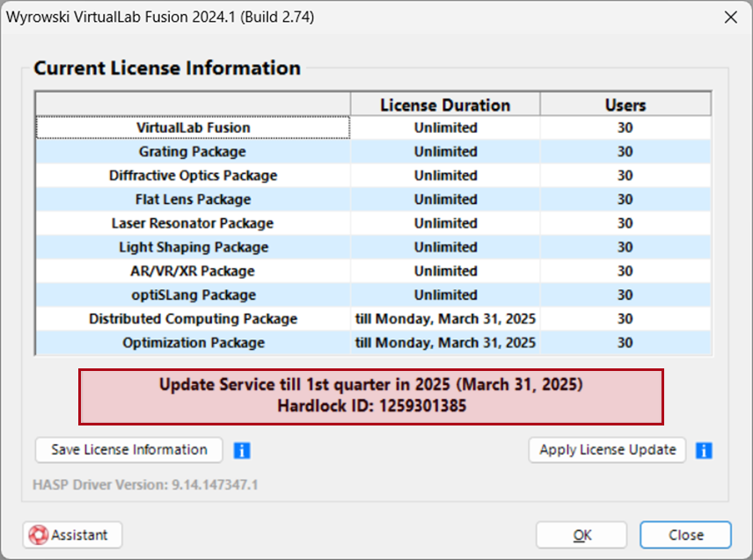Click the Update Service till 1st quarter text
The width and height of the screenshot is (753, 560).
(x=370, y=385)
